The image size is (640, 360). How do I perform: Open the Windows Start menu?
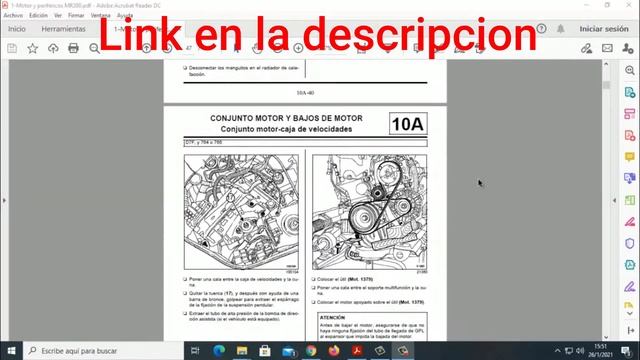pos(11,351)
